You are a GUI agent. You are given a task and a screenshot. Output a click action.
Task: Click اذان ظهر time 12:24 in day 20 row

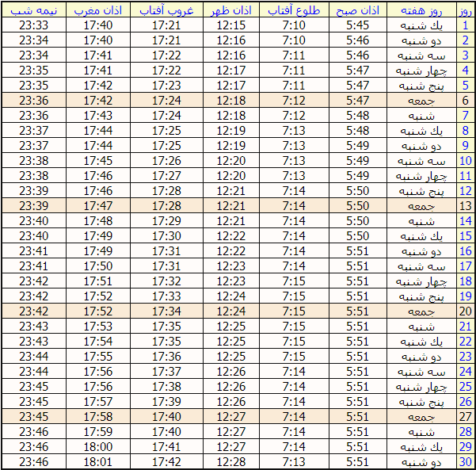[231, 311]
